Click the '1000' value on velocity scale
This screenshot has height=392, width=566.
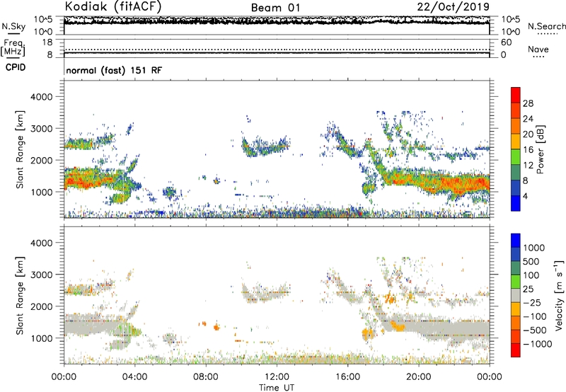[533, 248]
